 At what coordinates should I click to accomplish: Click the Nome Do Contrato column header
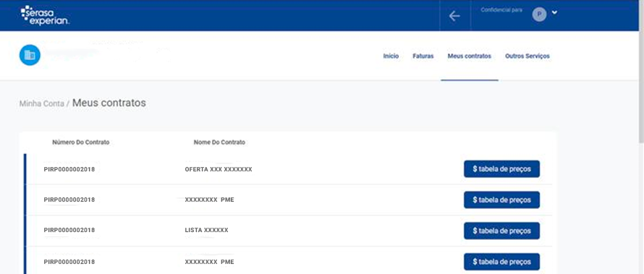click(219, 142)
